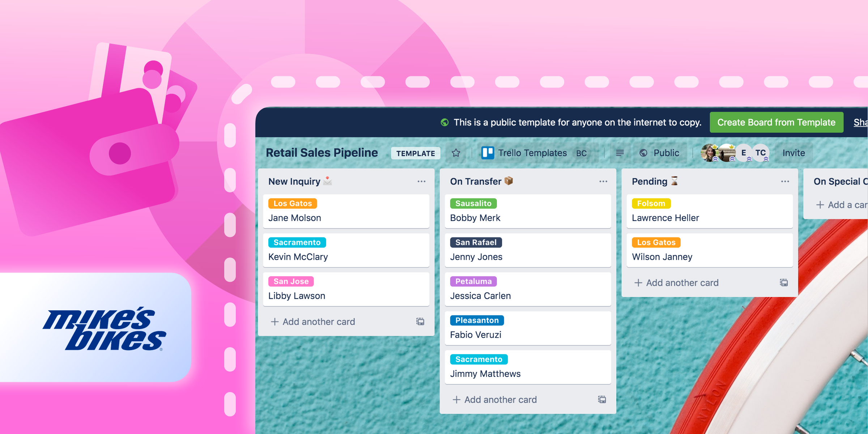868x434 pixels.
Task: Open On Transfer list actions menu
Action: [x=603, y=182]
